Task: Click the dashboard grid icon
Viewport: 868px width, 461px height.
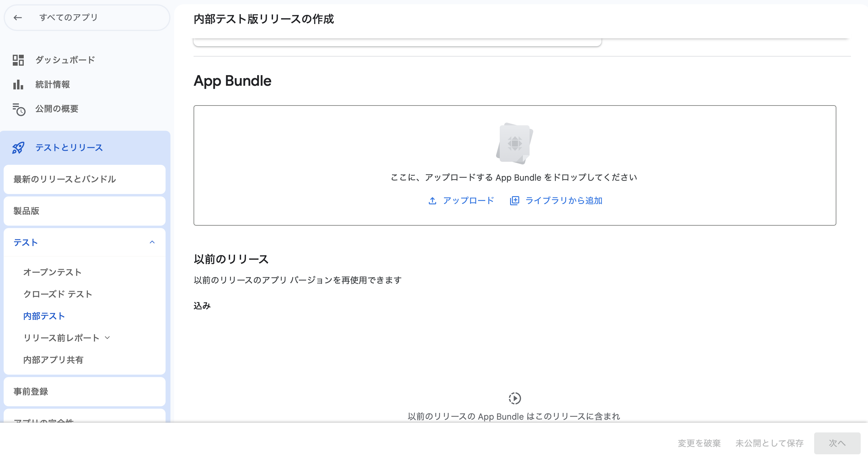Action: (x=18, y=60)
